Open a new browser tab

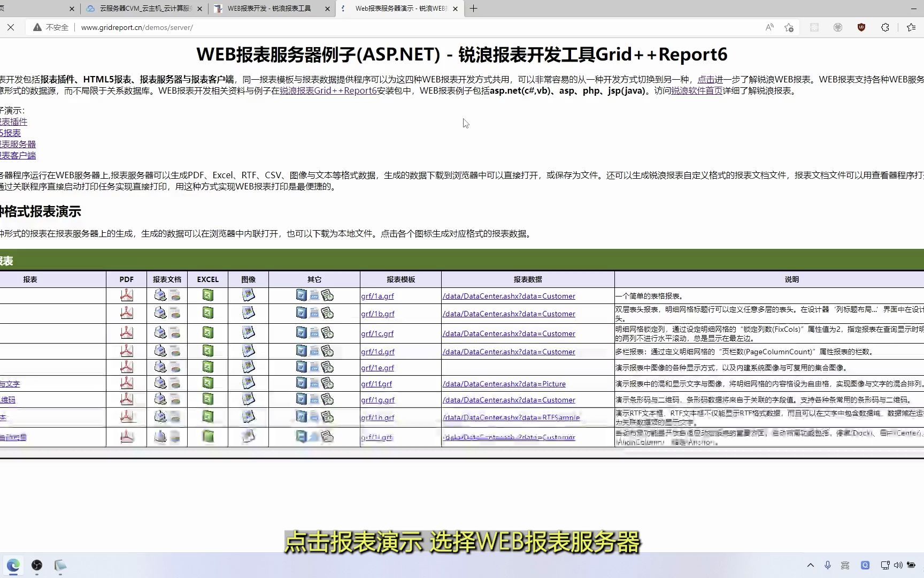[473, 9]
